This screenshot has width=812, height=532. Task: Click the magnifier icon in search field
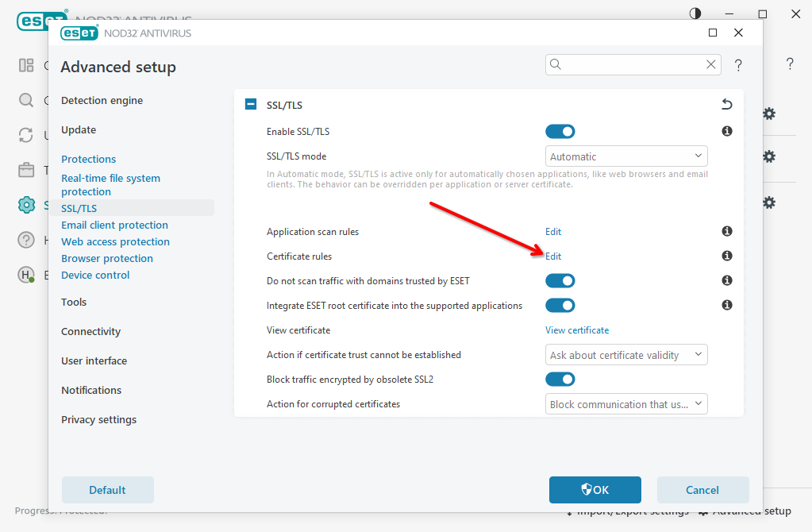pyautogui.click(x=556, y=64)
